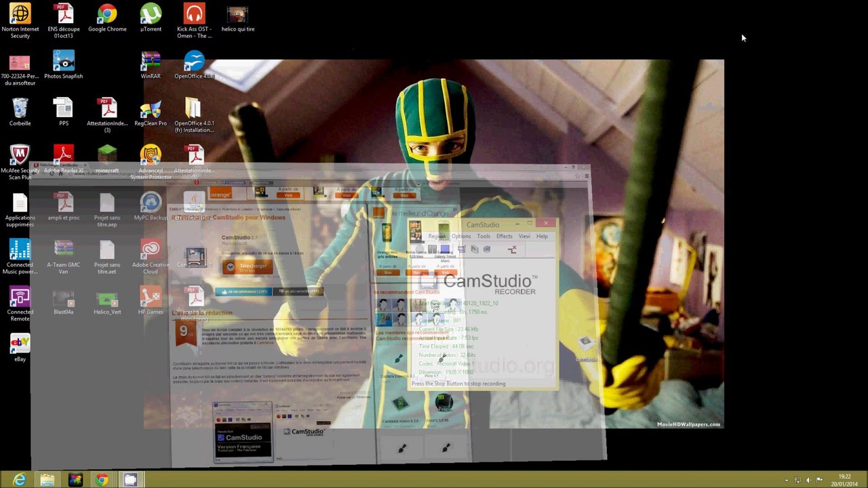Screen dimensions: 868x488
Task: Select the Adobe Reader XI shortcut
Action: pos(64,159)
